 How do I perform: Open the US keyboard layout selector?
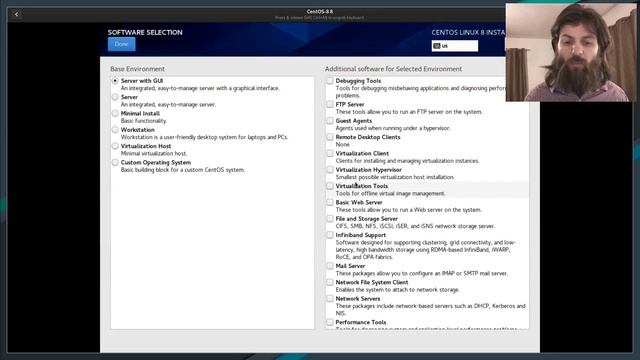[455, 46]
